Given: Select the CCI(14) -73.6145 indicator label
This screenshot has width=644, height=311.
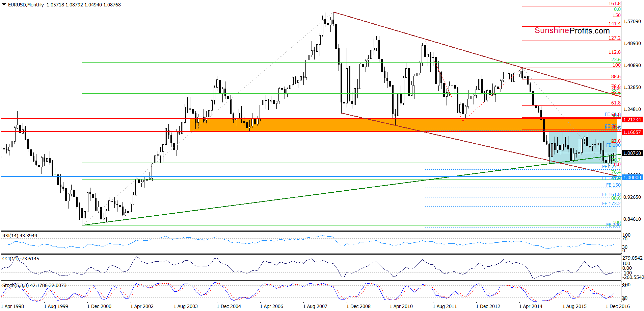Looking at the screenshot, I should click(x=21, y=259).
